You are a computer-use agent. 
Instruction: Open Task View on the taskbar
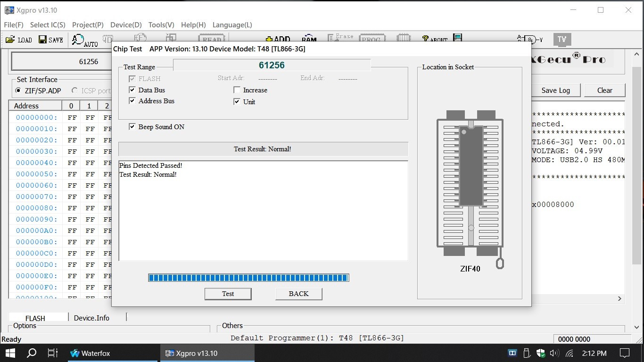tap(53, 353)
